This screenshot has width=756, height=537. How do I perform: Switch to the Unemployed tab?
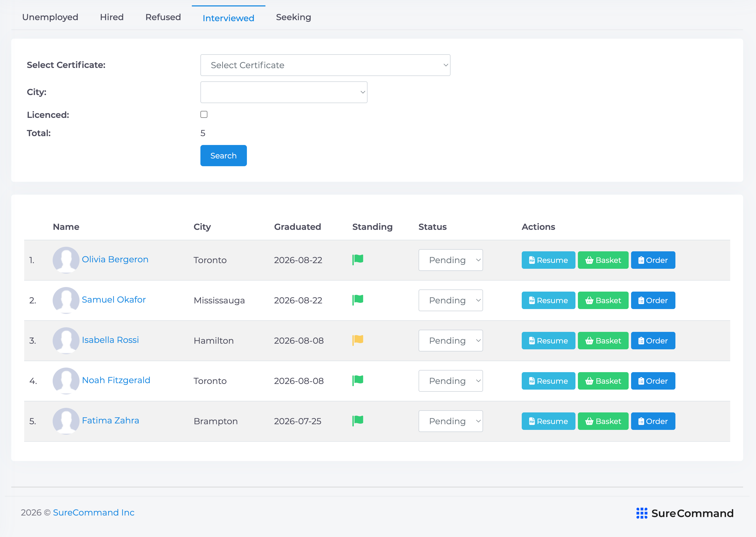point(50,17)
